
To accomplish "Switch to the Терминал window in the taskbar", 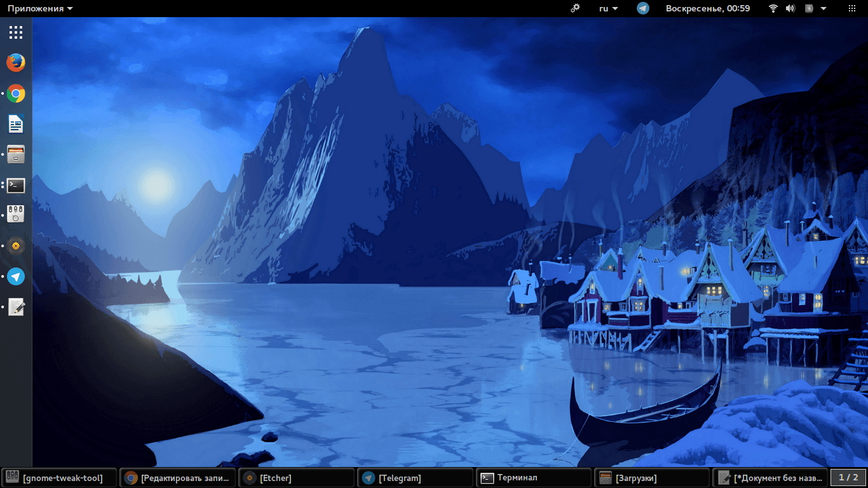I will (533, 478).
